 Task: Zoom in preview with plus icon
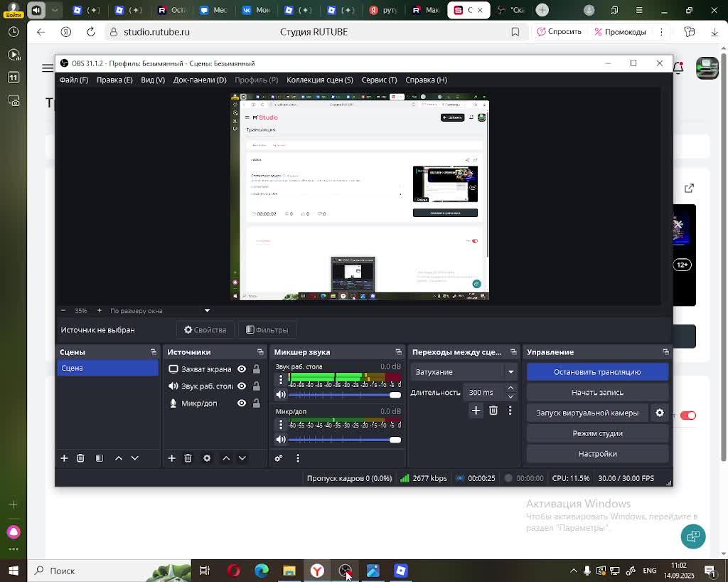[100, 310]
